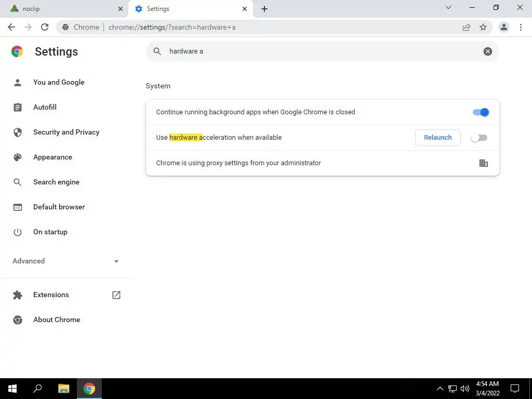Click the managed-by-administrator building icon
532x399 pixels.
(484, 163)
